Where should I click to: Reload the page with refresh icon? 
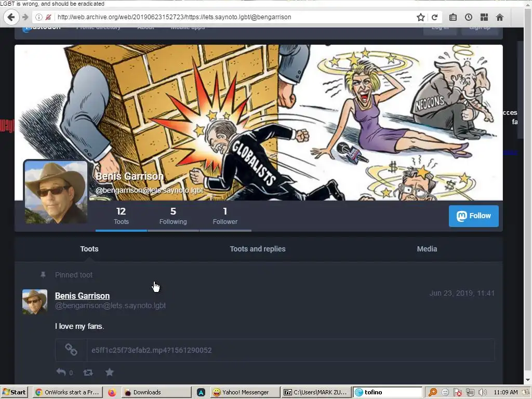(435, 17)
